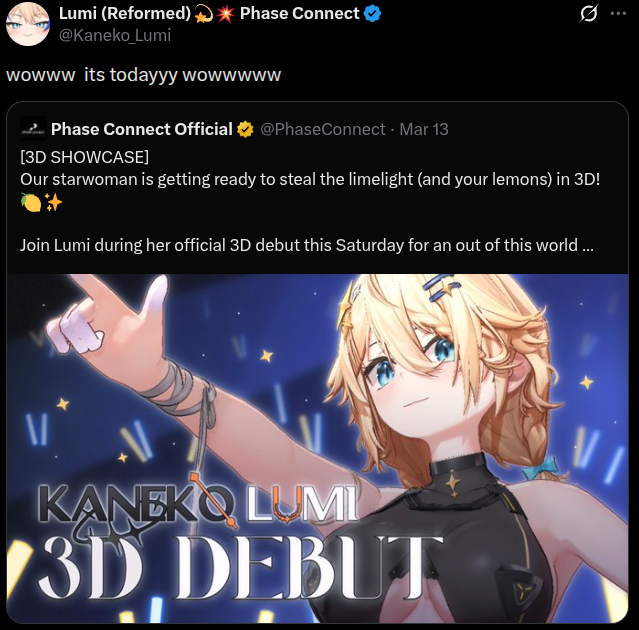Viewport: 639px width, 630px height.
Task: Click the [3D SHOWCASE] heading text
Action: pos(84,157)
